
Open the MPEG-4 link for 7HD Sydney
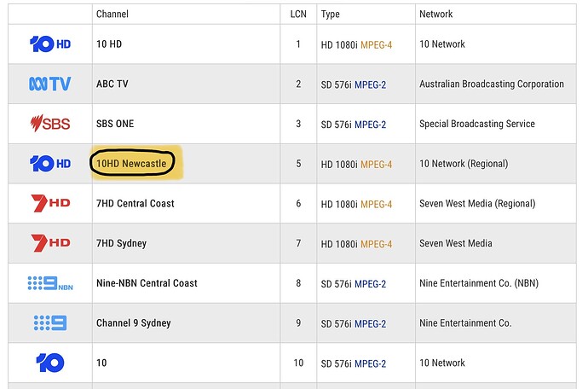tap(376, 244)
